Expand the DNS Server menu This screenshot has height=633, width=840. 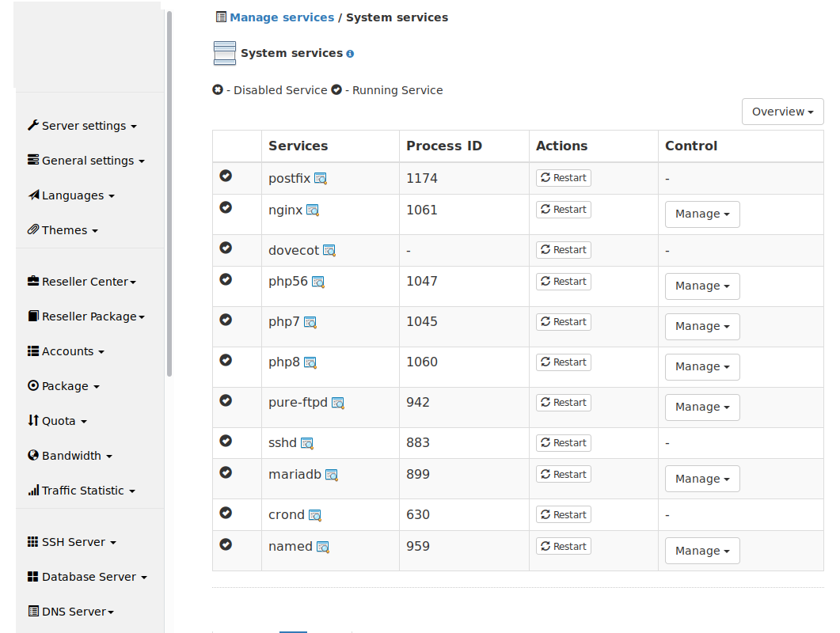coord(70,612)
